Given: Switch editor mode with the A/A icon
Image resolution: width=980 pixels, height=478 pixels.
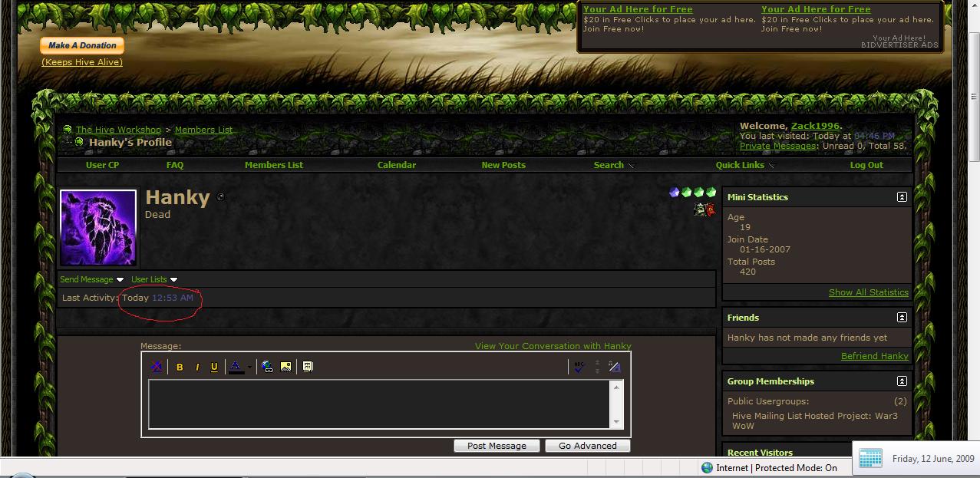Looking at the screenshot, I should pos(614,367).
